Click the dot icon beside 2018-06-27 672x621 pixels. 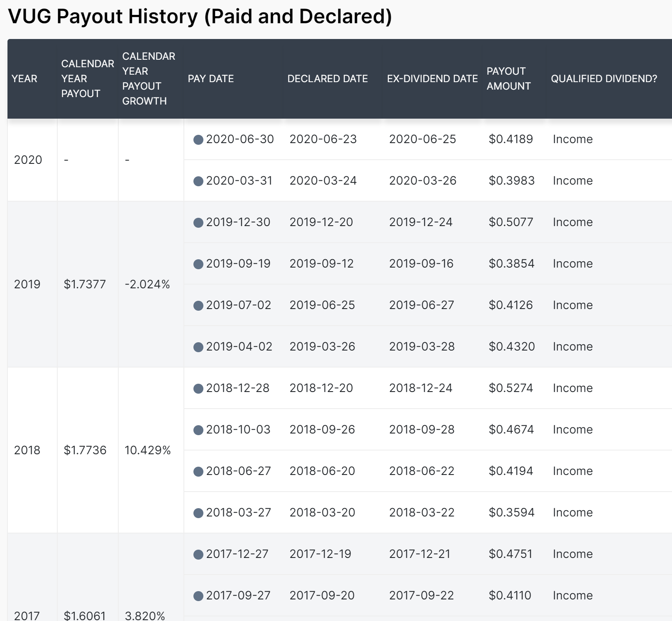198,472
